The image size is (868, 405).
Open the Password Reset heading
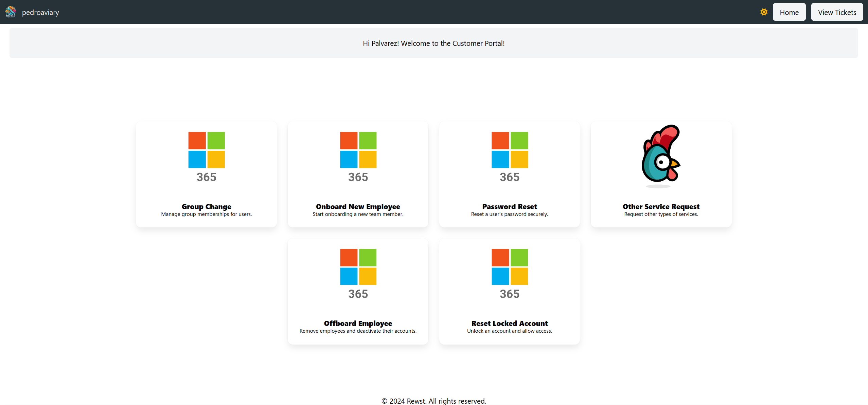click(x=509, y=206)
